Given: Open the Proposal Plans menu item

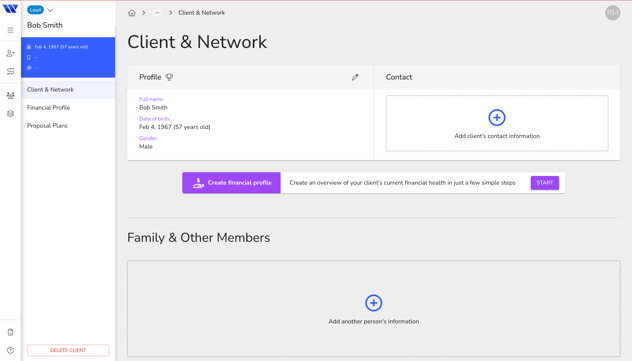Looking at the screenshot, I should point(68,126).
